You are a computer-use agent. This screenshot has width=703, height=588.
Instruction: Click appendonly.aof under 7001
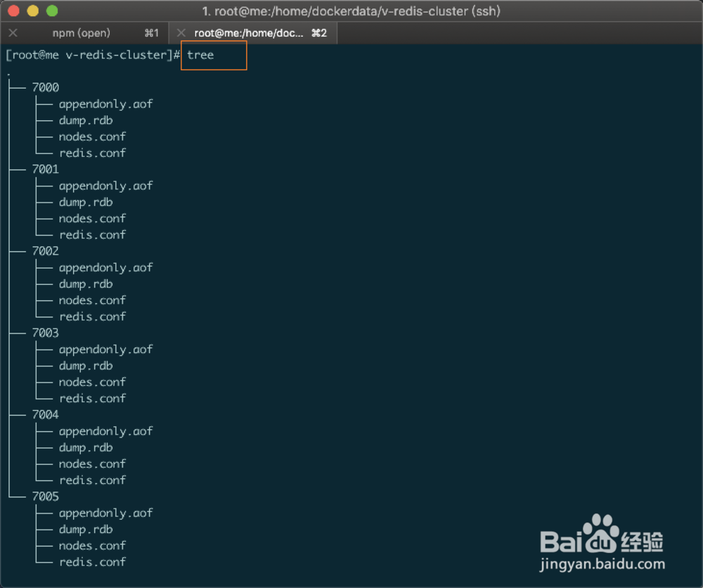[106, 186]
